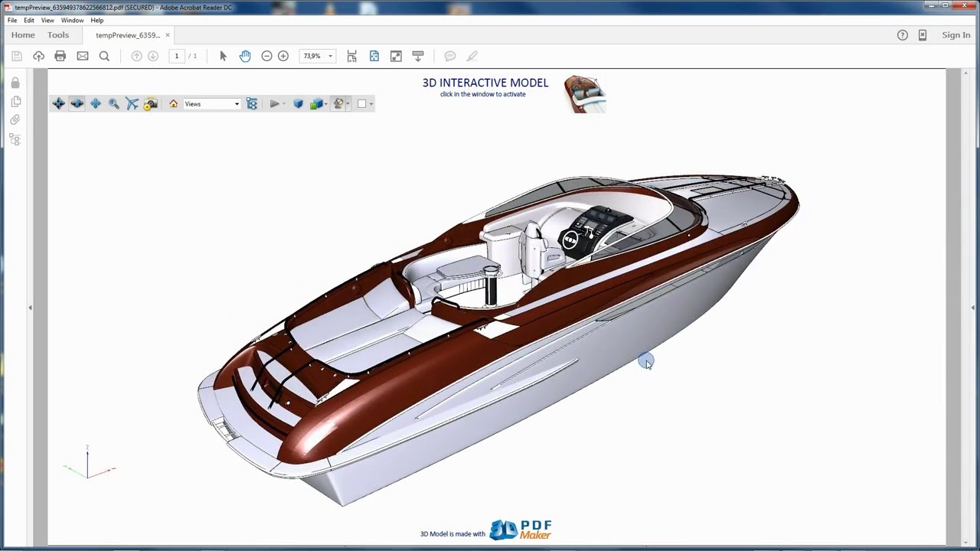Image resolution: width=980 pixels, height=551 pixels.
Task: Click the upload to cloud icon
Action: (x=38, y=56)
